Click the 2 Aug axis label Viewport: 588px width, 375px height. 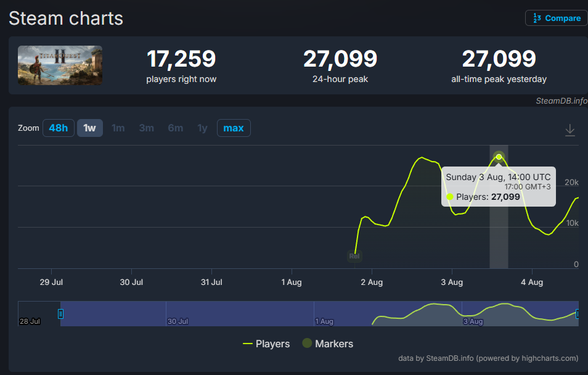click(372, 282)
